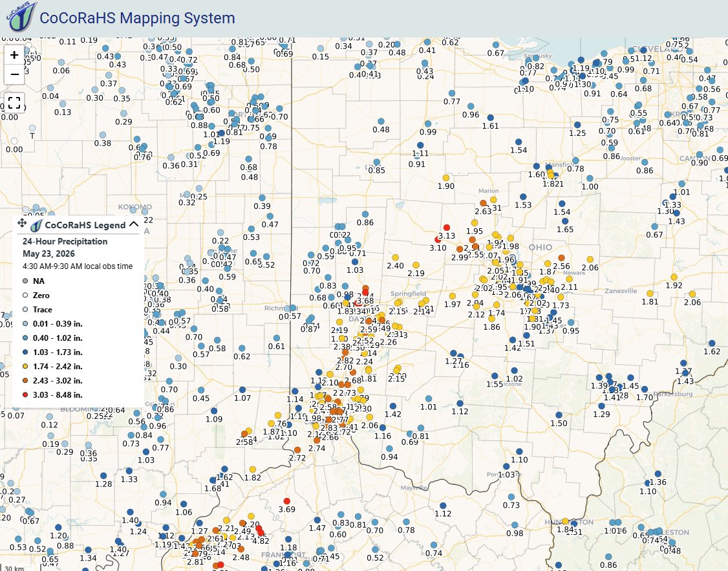This screenshot has height=571, width=728.
Task: Click the 0.45 station marker
Action: tap(201, 390)
